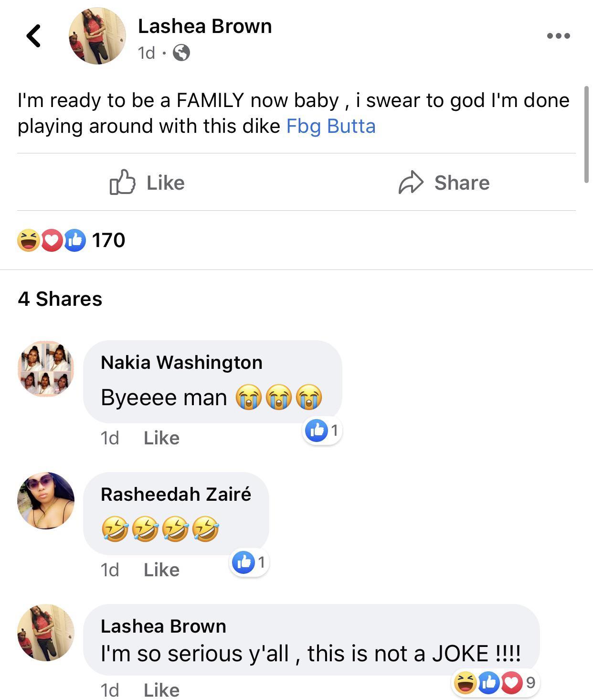This screenshot has height=700, width=593.
Task: Open the 4 Shares list
Action: [60, 299]
